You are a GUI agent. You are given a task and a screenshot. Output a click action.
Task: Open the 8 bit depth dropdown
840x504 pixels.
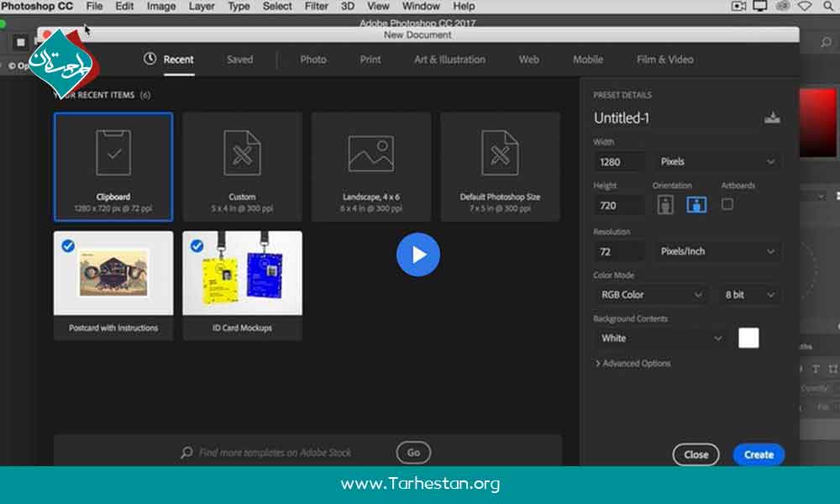[749, 295]
